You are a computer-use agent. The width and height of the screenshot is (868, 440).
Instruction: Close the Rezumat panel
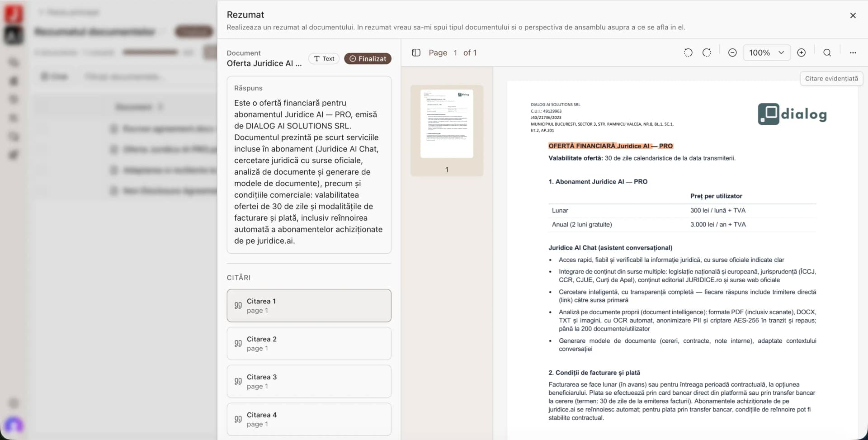click(853, 15)
